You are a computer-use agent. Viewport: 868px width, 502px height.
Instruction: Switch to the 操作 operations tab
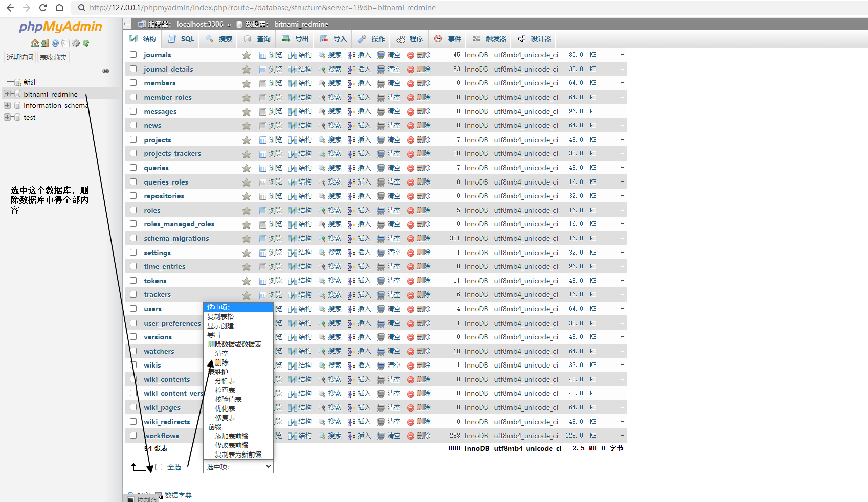point(371,39)
